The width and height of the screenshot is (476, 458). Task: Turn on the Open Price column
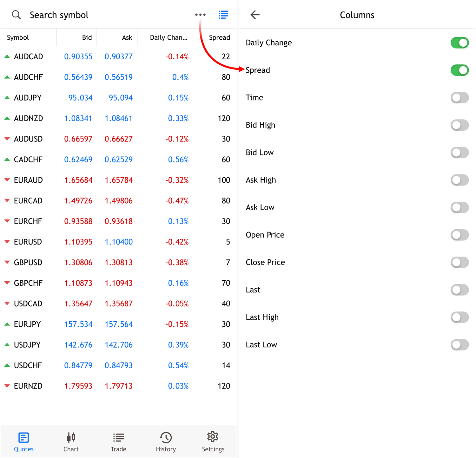[459, 235]
